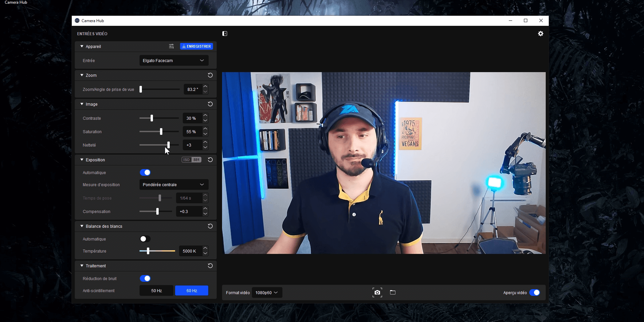Reset the Zoom section
The width and height of the screenshot is (644, 322).
click(210, 75)
